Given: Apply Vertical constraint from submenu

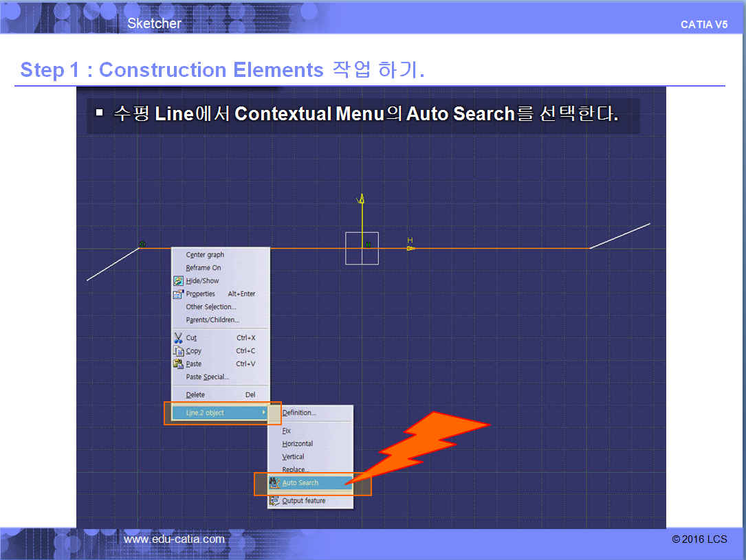Looking at the screenshot, I should coord(293,457).
